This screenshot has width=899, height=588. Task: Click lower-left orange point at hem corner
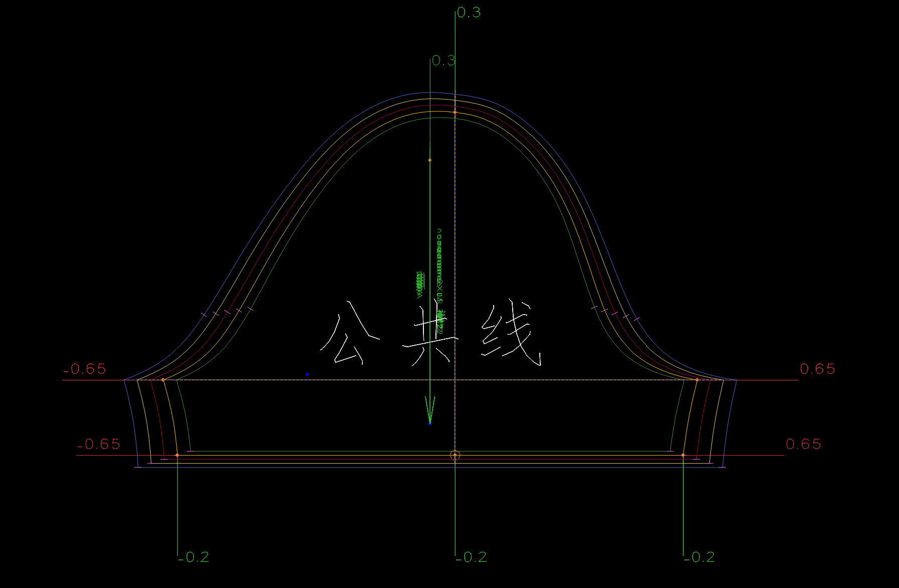177,455
